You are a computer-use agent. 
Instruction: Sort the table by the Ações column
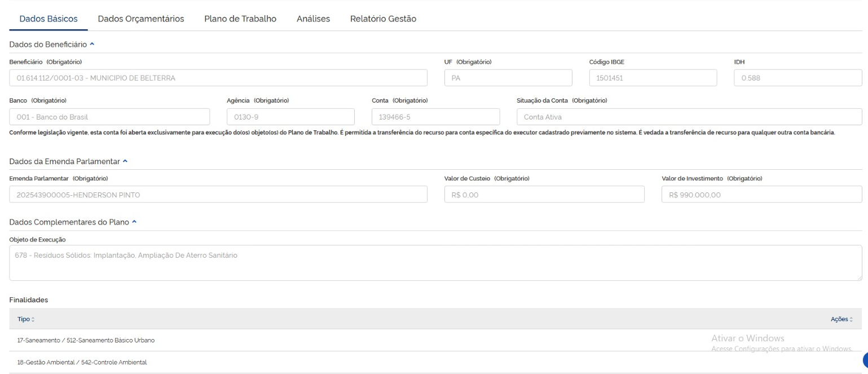(x=841, y=319)
